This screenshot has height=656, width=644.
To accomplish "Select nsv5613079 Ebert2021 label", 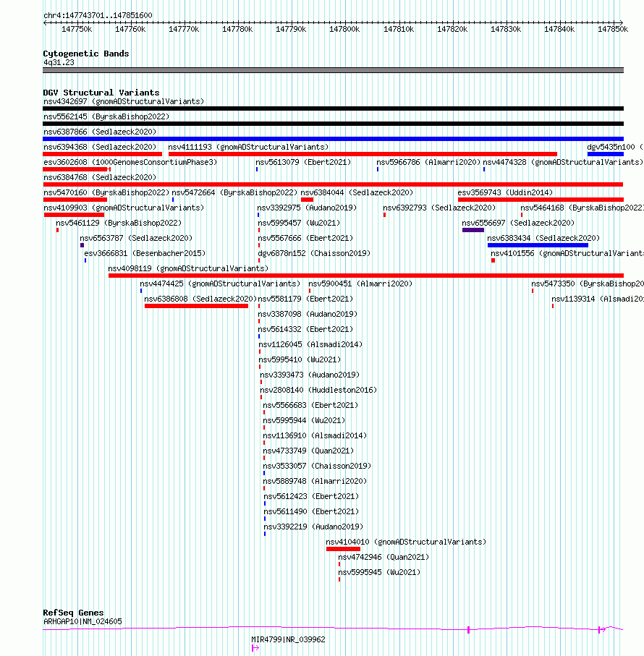I will coord(303,162).
